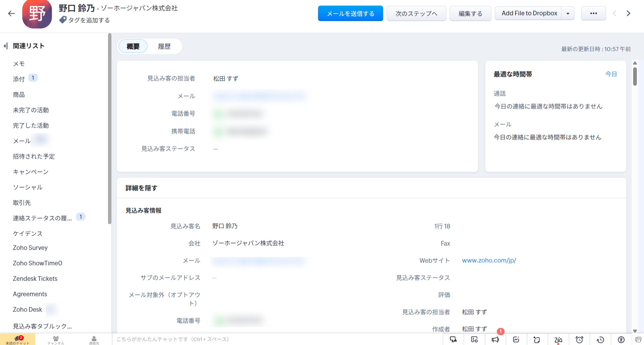Open the announcements megaphone icon
This screenshot has height=345, width=644.
[495, 340]
